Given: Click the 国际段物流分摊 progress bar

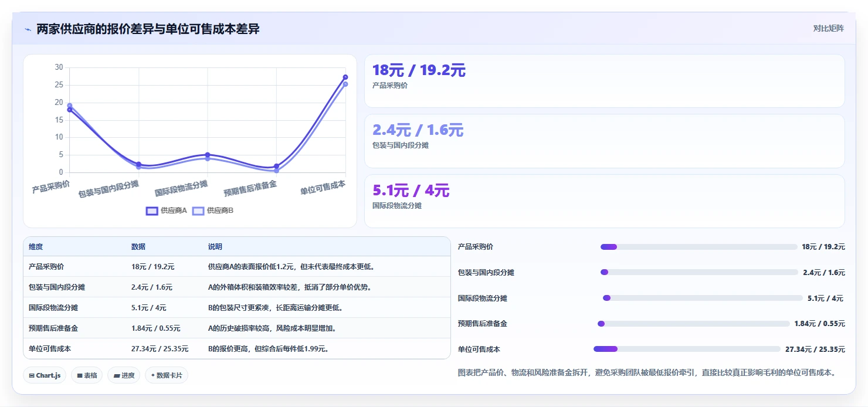Looking at the screenshot, I should 703,298.
